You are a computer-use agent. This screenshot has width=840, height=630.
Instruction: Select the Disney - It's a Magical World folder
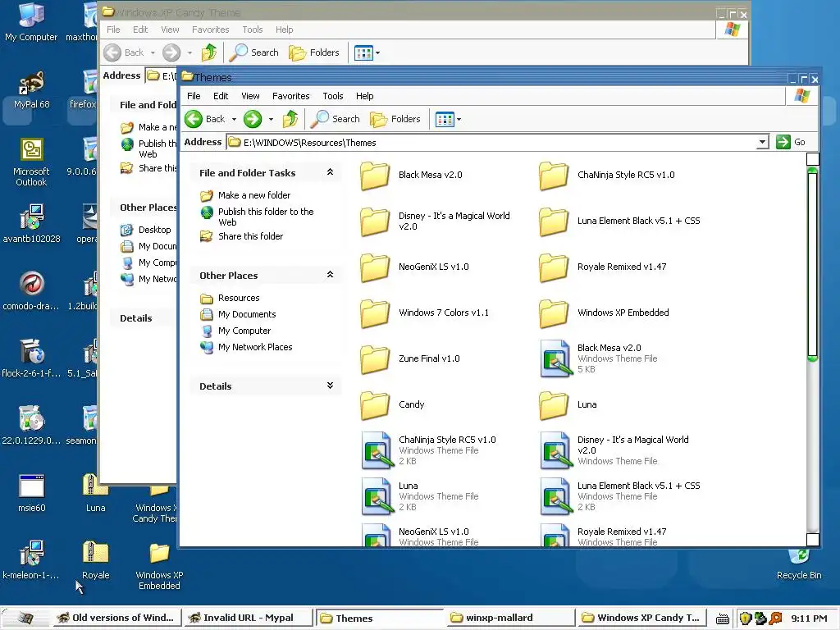435,221
